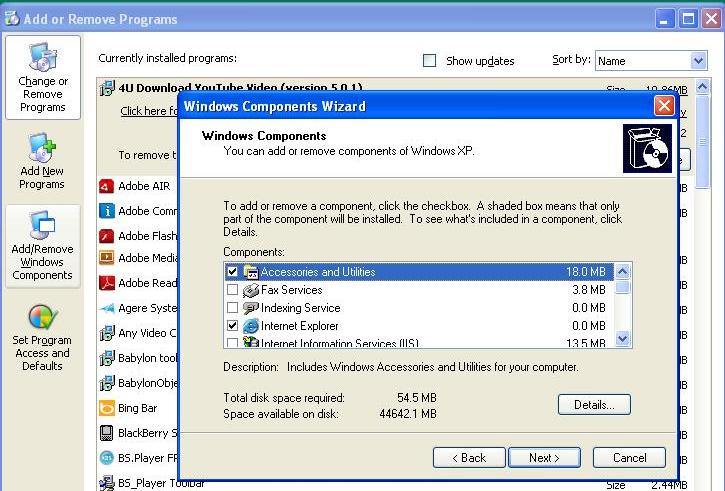Screen dimensions: 725x491
Task: Select the Fax Services row text
Action: tap(291, 290)
